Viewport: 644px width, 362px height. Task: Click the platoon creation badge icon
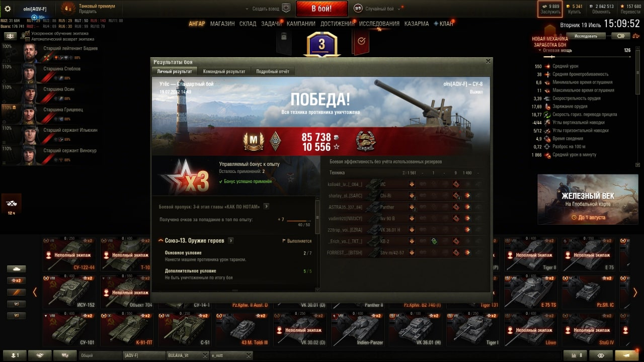(286, 8)
